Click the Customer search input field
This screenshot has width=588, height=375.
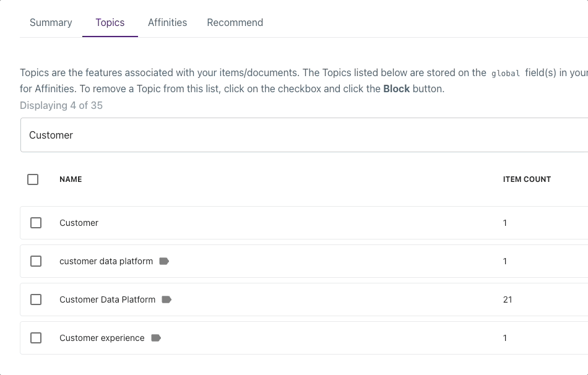pyautogui.click(x=304, y=135)
